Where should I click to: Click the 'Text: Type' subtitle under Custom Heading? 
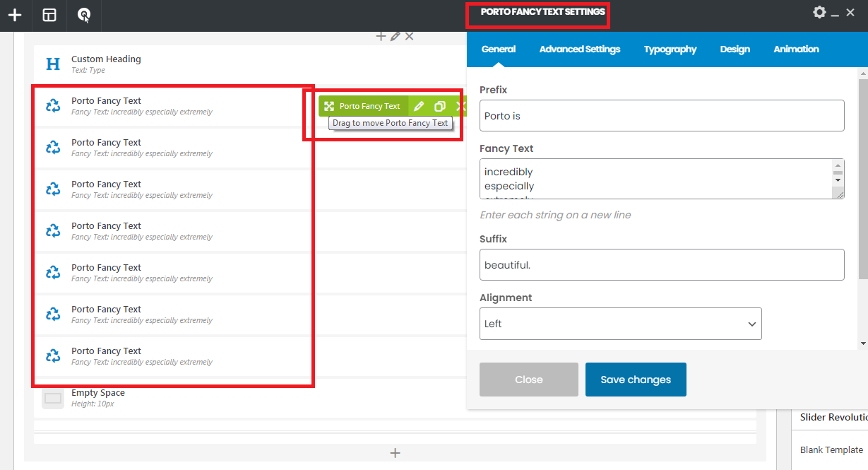coord(88,71)
